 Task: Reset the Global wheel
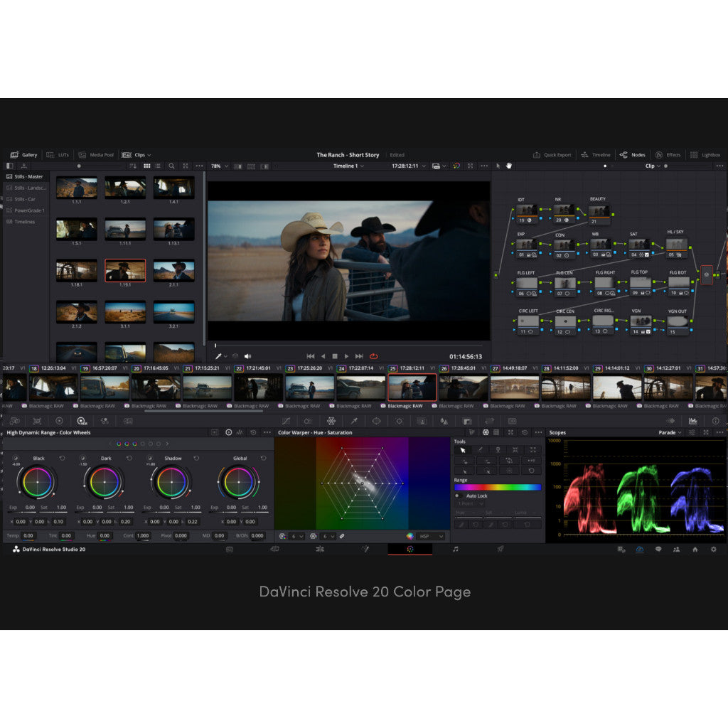point(263,458)
